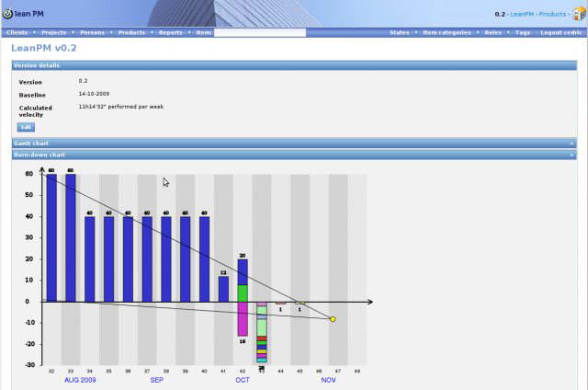Click the OCT month label
The height and width of the screenshot is (390, 588).
pos(243,380)
